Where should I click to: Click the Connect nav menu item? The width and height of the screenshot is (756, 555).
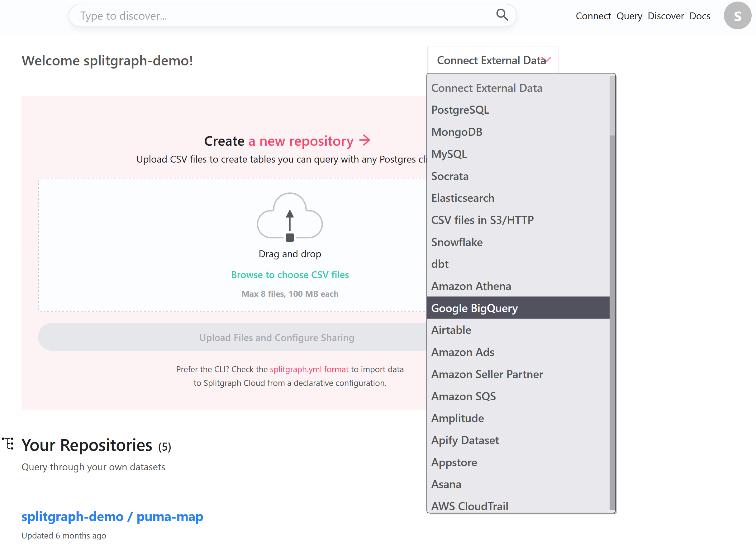point(592,16)
